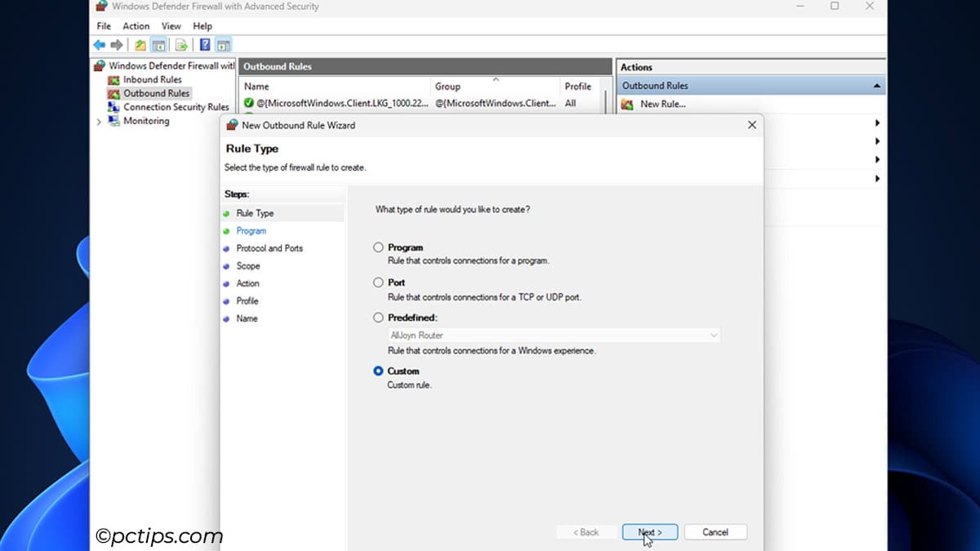Screen dimensions: 980x551
Task: Select the Program radio button
Action: 378,247
